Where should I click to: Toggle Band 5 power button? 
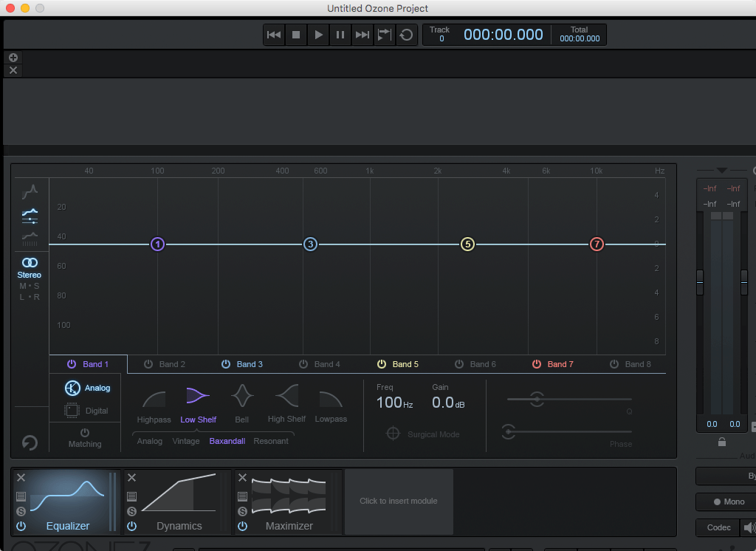pos(382,364)
